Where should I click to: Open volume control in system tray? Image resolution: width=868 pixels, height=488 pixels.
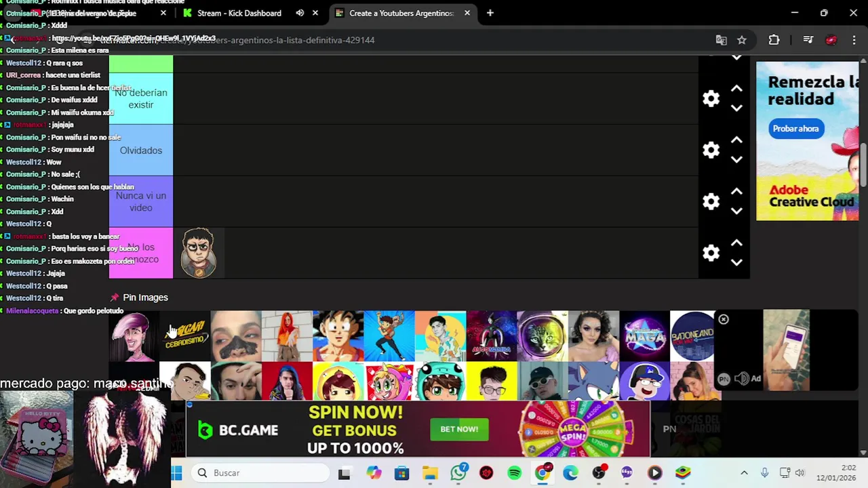[x=800, y=473]
